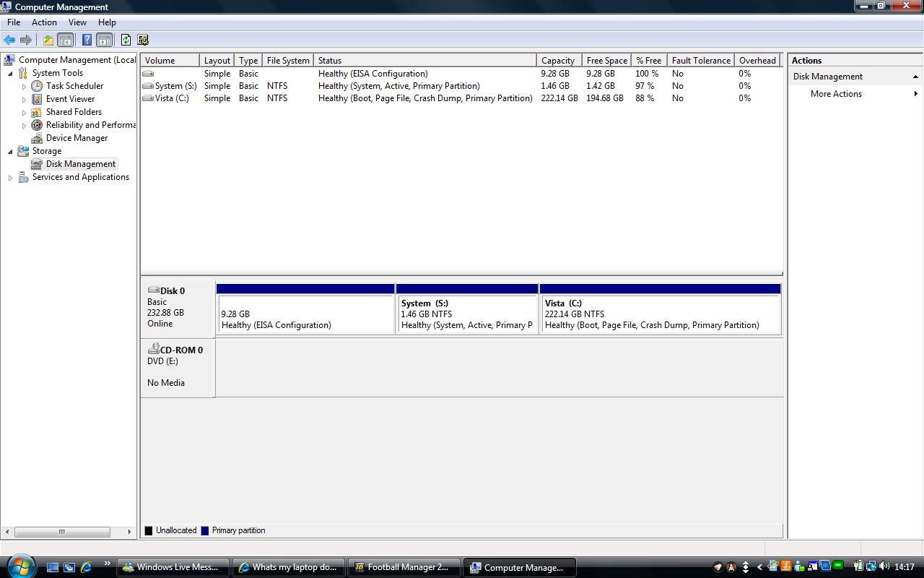Sort by the File System column header

coord(287,61)
